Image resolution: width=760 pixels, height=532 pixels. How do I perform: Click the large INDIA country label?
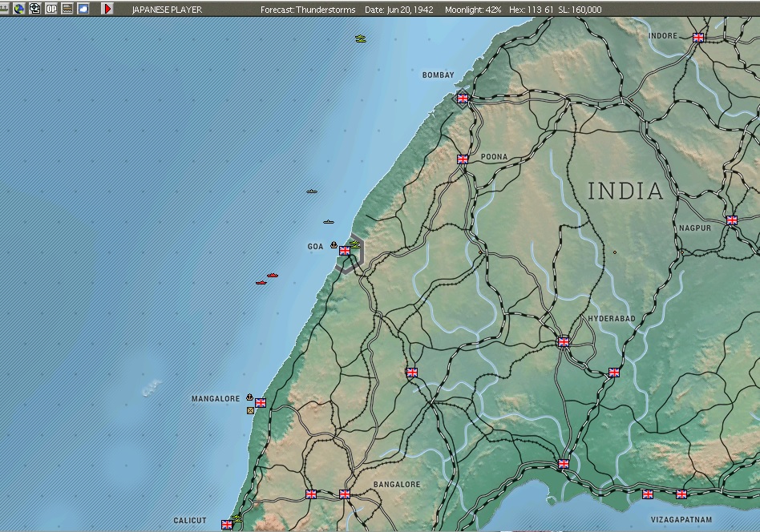[x=625, y=191]
